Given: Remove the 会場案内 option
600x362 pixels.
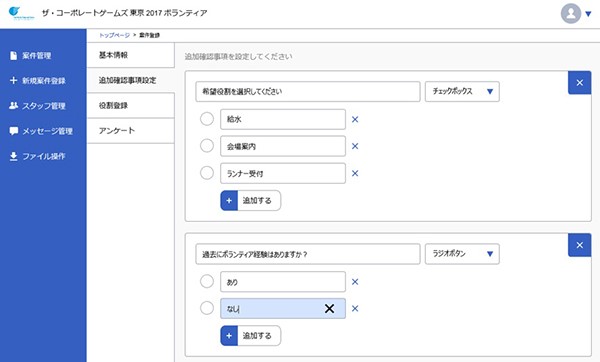Looking at the screenshot, I should (355, 146).
